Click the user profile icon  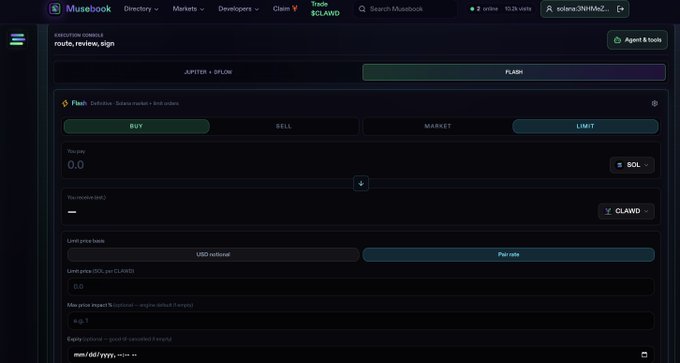pos(549,9)
